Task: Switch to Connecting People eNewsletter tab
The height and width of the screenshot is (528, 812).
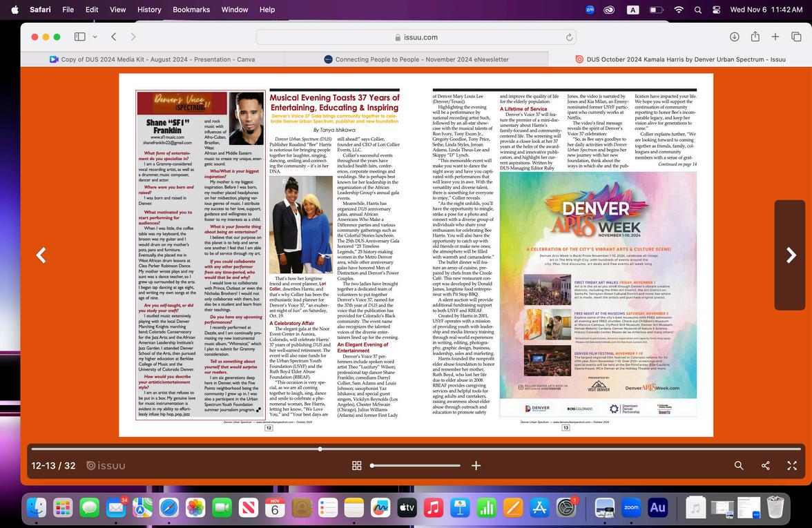Action: [416, 59]
